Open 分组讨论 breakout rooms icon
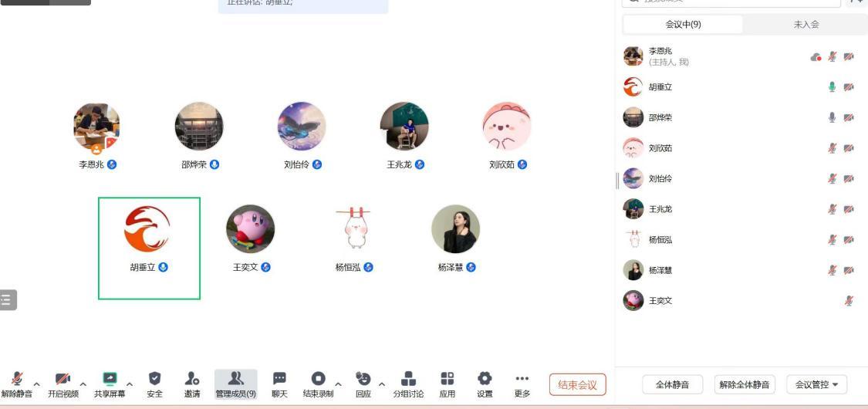868x409 pixels. [x=408, y=379]
